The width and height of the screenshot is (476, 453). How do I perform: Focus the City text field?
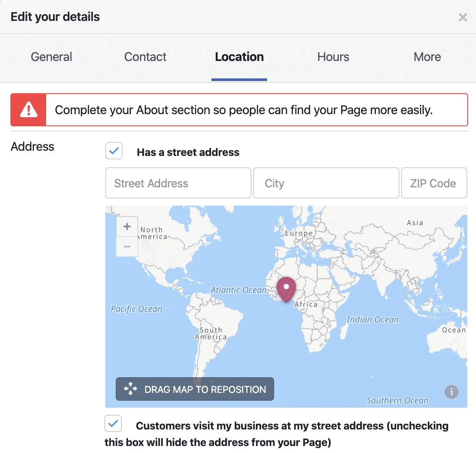coord(326,183)
